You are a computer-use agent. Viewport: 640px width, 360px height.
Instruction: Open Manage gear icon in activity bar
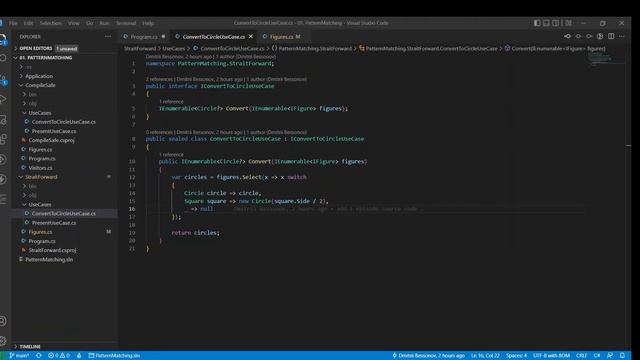tap(3, 340)
